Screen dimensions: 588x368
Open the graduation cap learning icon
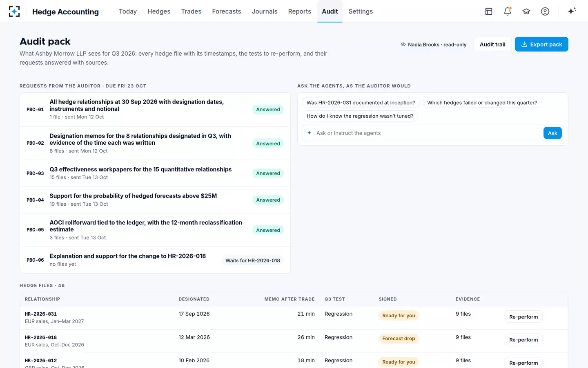pyautogui.click(x=526, y=11)
